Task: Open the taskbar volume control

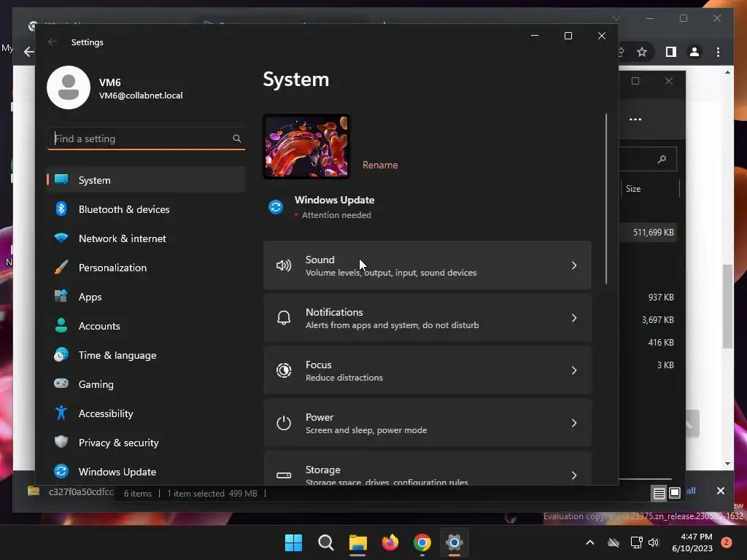Action: click(x=654, y=542)
